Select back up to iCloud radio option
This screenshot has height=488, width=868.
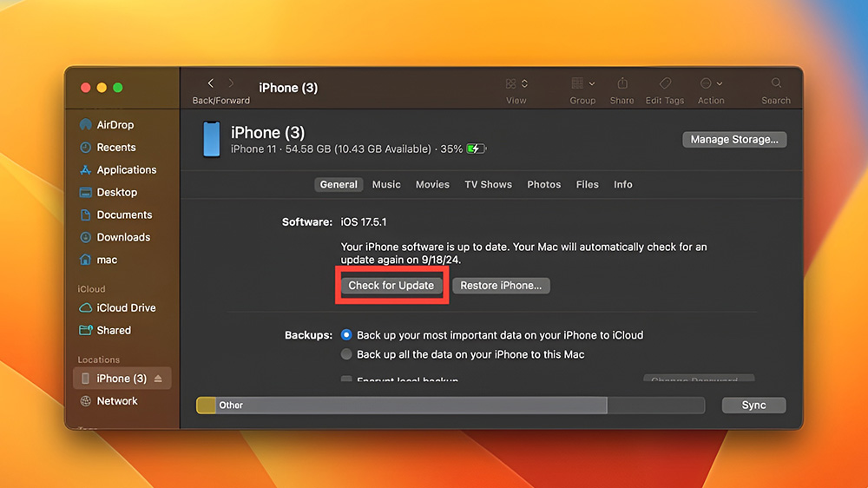[346, 335]
